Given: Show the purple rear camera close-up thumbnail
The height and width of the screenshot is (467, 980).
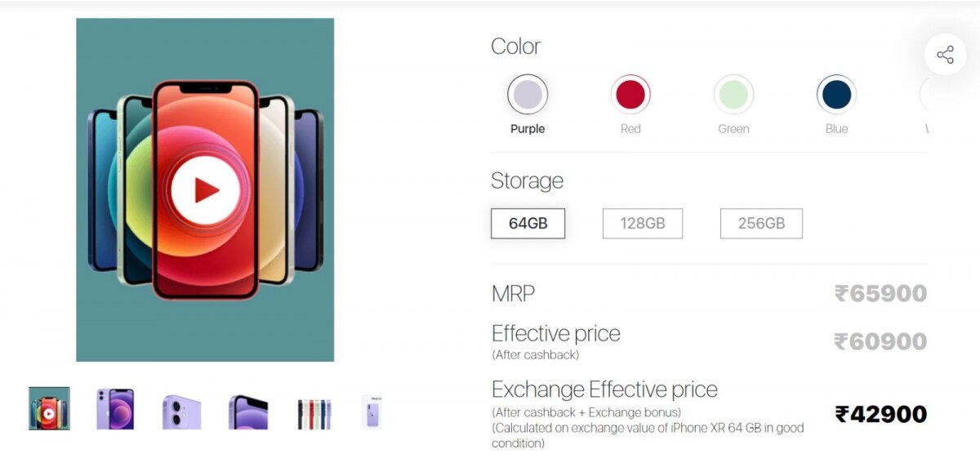Looking at the screenshot, I should coord(181,411).
